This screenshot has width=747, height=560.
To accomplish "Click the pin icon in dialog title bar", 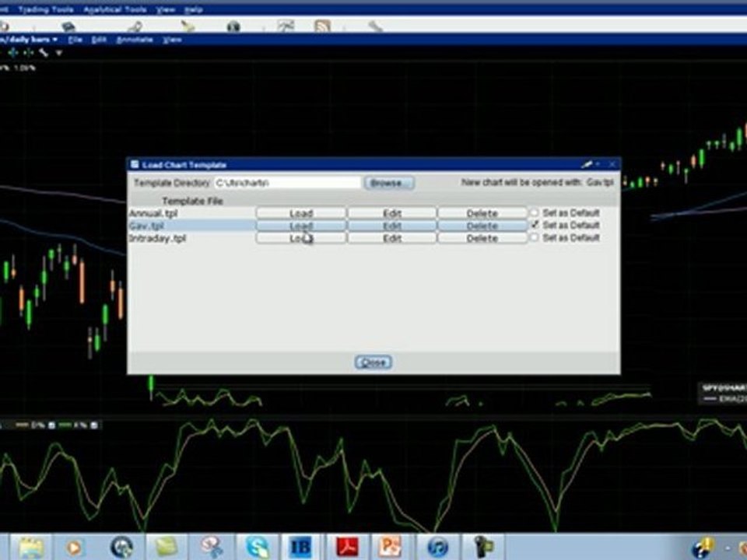I will (x=587, y=164).
